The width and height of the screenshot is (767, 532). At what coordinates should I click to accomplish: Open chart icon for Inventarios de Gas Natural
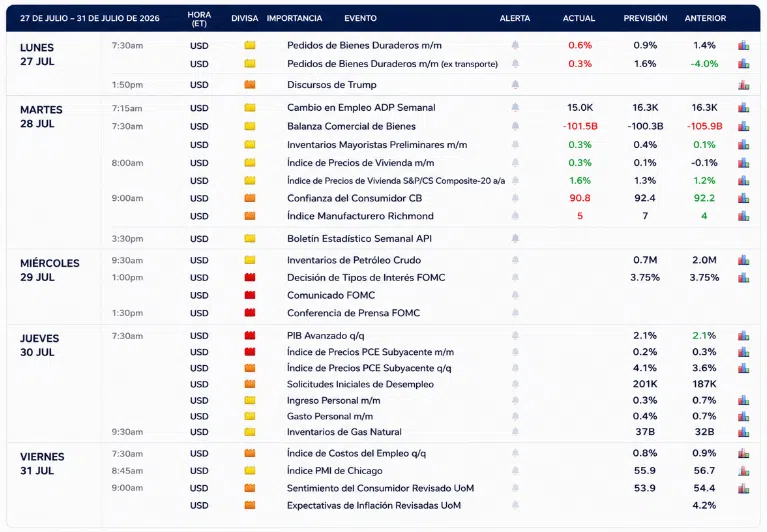tap(744, 432)
